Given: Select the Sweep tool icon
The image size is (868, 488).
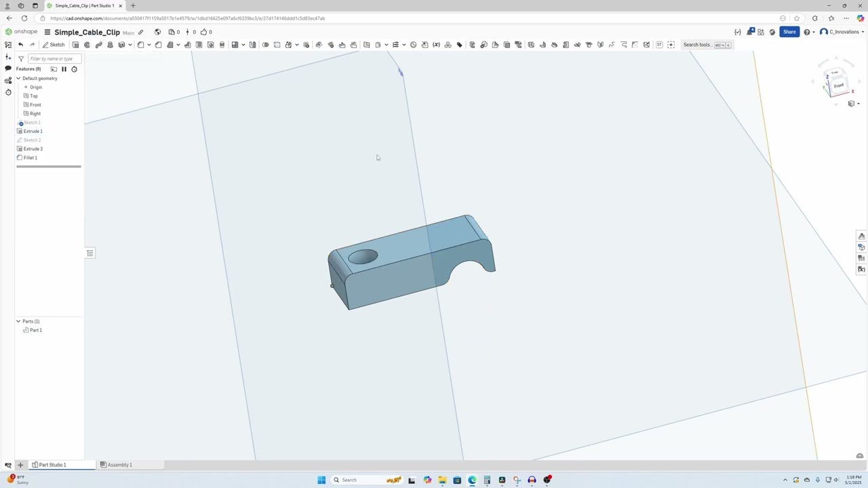Looking at the screenshot, I should pos(98,45).
